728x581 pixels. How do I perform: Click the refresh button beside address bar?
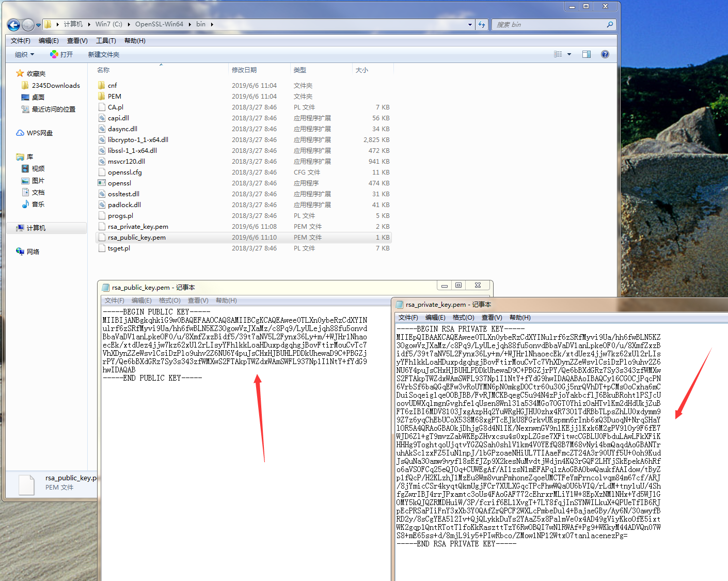(482, 24)
